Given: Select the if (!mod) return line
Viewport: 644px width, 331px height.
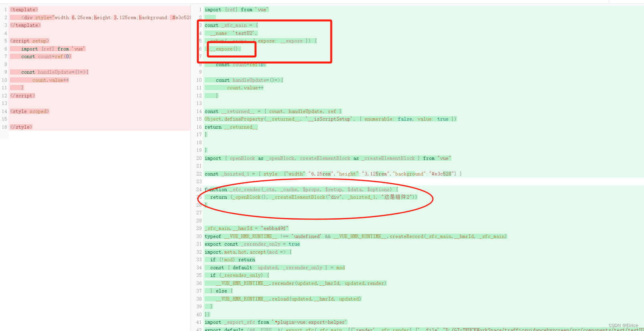Looking at the screenshot, I should pos(233,260).
